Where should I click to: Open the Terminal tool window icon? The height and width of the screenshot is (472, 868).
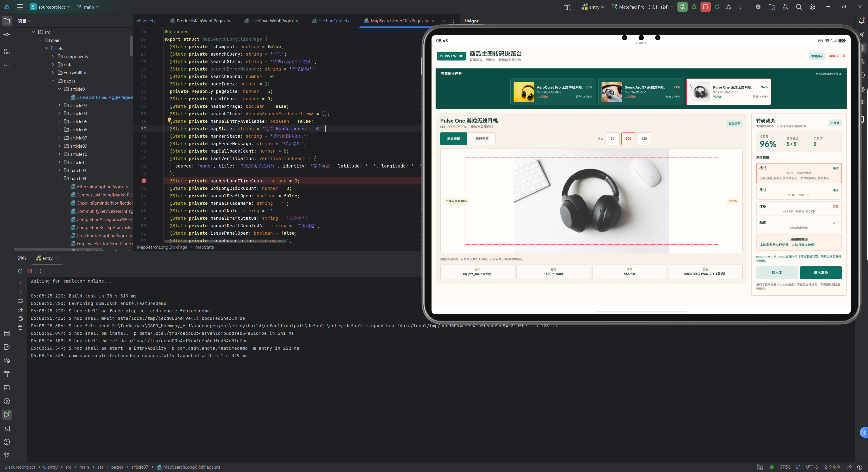point(7,428)
